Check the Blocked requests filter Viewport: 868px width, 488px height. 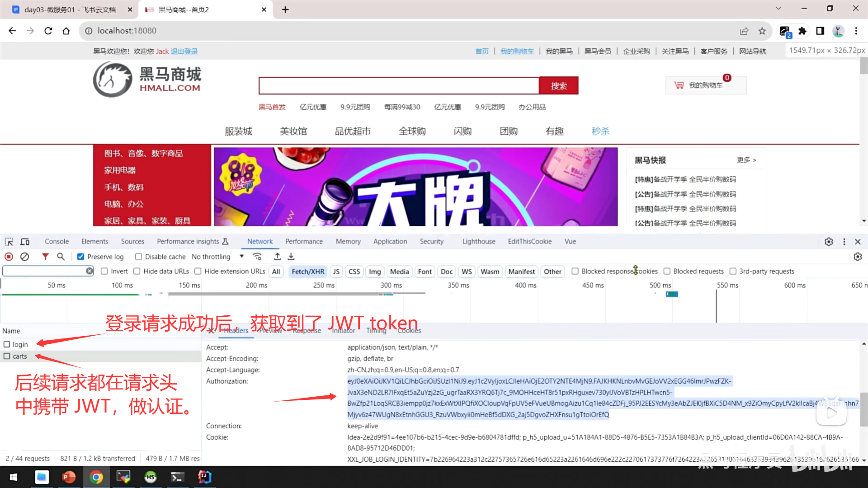coord(667,271)
